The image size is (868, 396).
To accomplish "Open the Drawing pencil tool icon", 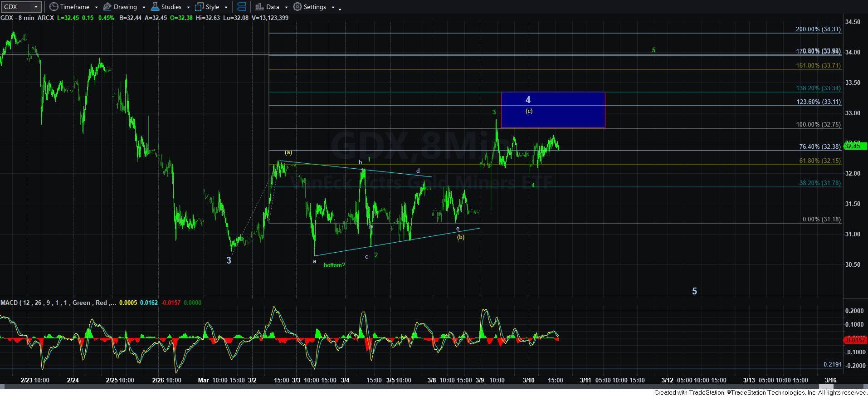I will 107,7.
